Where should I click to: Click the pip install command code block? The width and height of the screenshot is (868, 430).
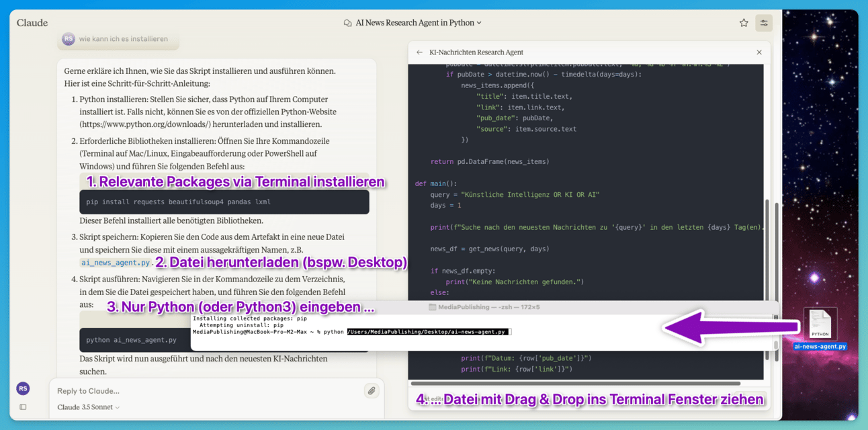224,202
